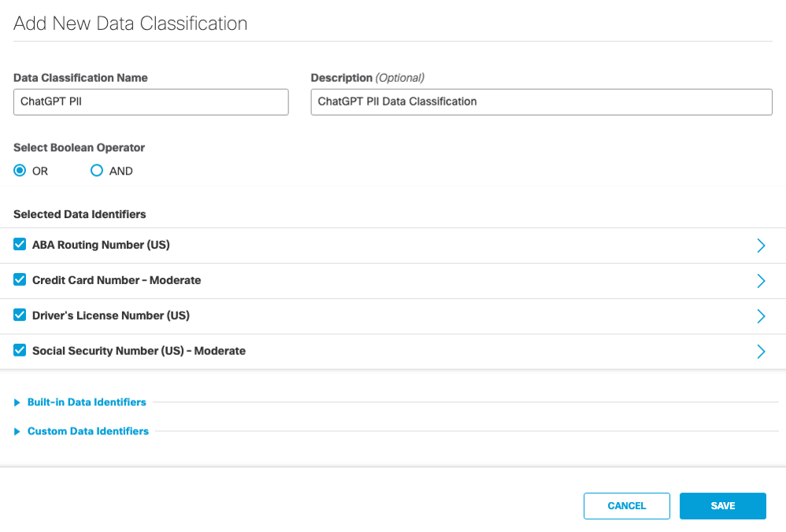This screenshot has height=532, width=786.
Task: Click the Credit Card Number chevron arrow
Action: click(x=761, y=280)
